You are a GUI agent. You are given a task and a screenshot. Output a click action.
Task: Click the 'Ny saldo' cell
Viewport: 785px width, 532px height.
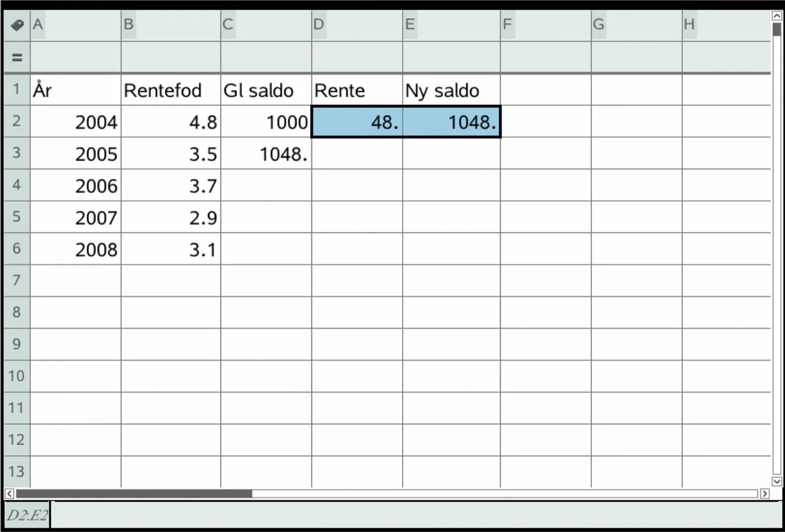point(451,90)
